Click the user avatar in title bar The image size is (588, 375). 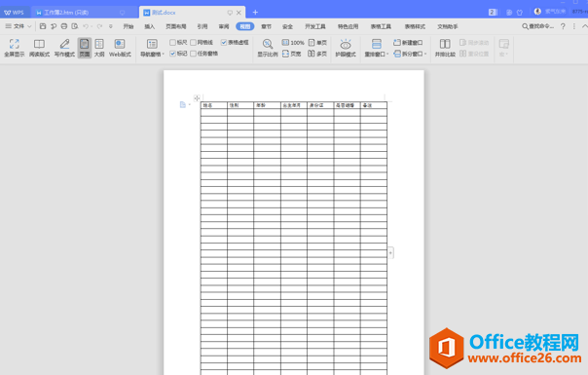tap(537, 12)
